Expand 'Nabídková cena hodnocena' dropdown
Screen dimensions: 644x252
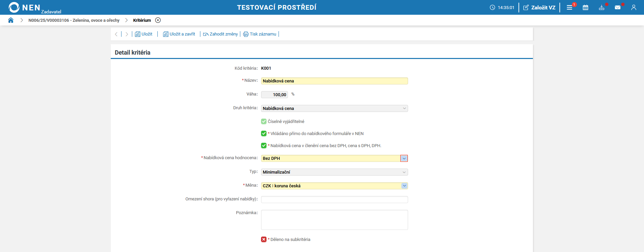tap(404, 158)
